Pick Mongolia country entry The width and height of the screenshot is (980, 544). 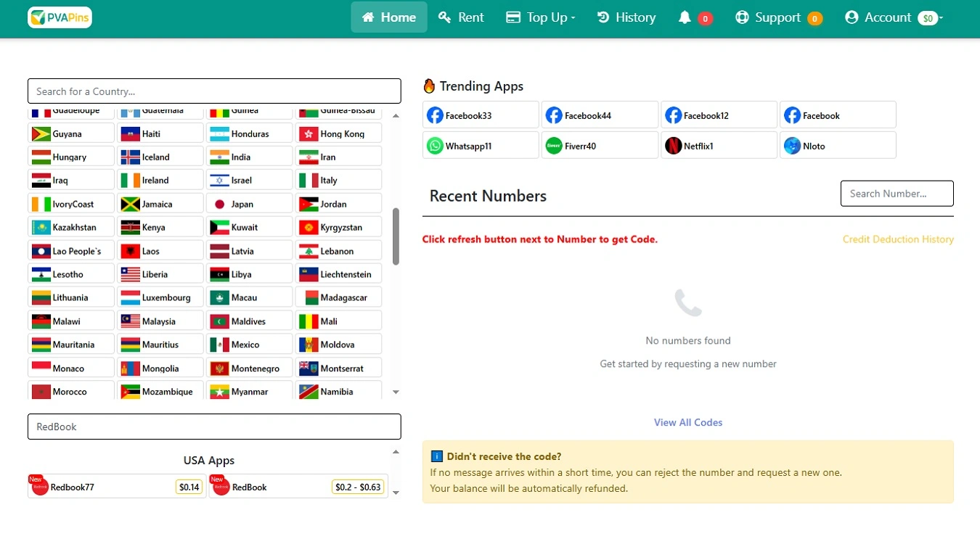click(x=160, y=368)
